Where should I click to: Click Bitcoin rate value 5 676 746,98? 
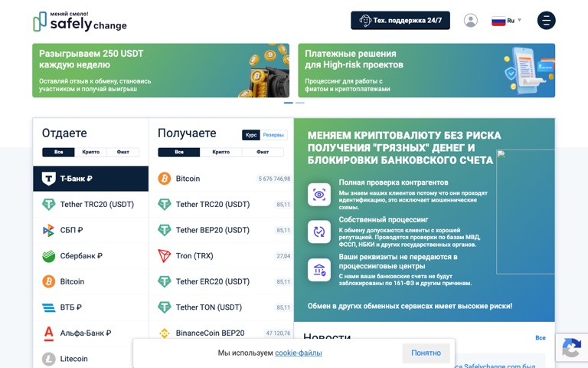click(274, 179)
